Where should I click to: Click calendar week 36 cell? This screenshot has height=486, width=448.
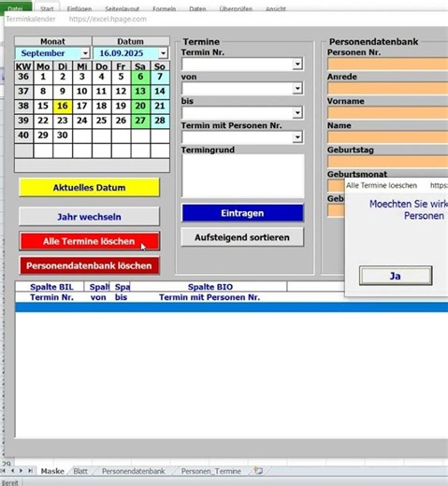(x=23, y=77)
